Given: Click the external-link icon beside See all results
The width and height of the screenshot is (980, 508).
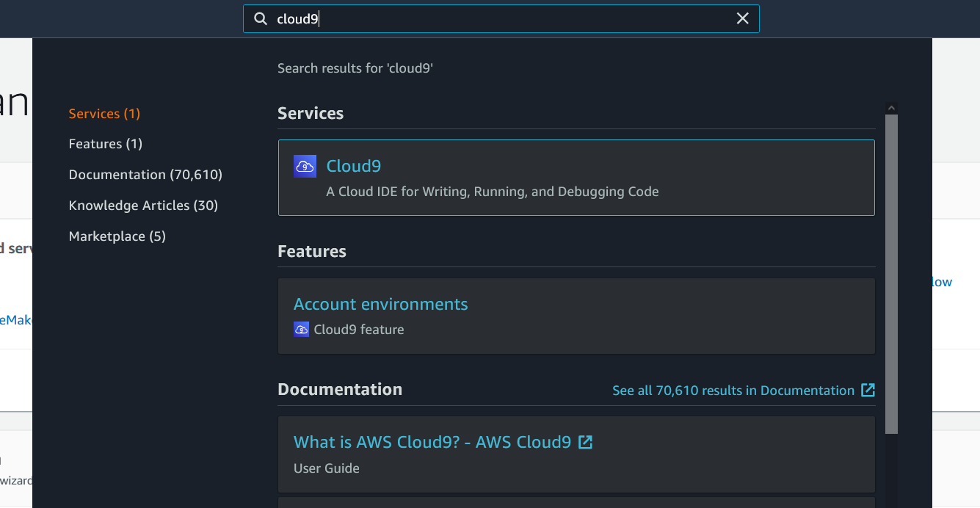Looking at the screenshot, I should pyautogui.click(x=868, y=390).
